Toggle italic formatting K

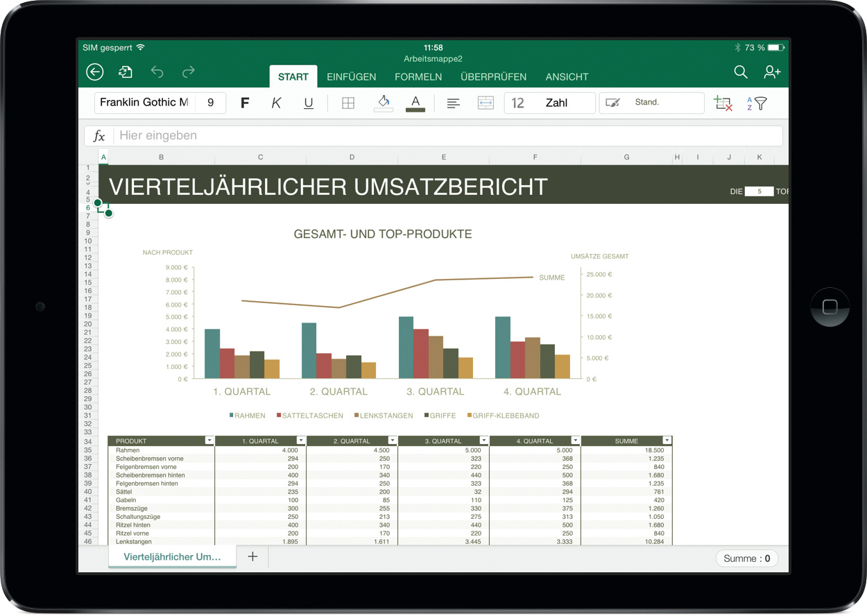(x=276, y=103)
